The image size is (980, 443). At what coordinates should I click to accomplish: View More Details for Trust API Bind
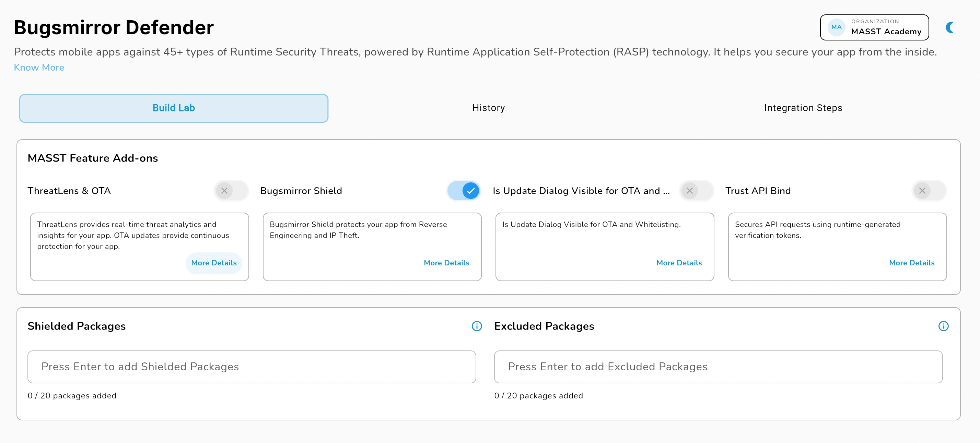click(x=911, y=263)
